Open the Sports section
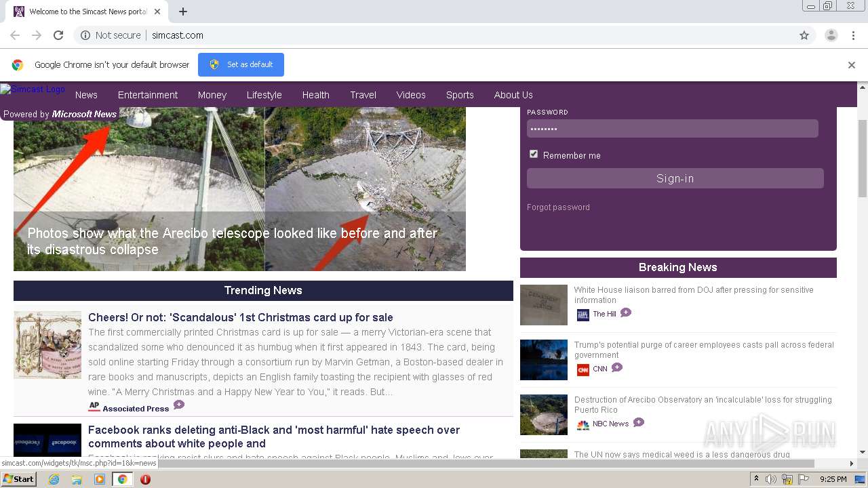Viewport: 868px width, 488px height. click(x=460, y=95)
